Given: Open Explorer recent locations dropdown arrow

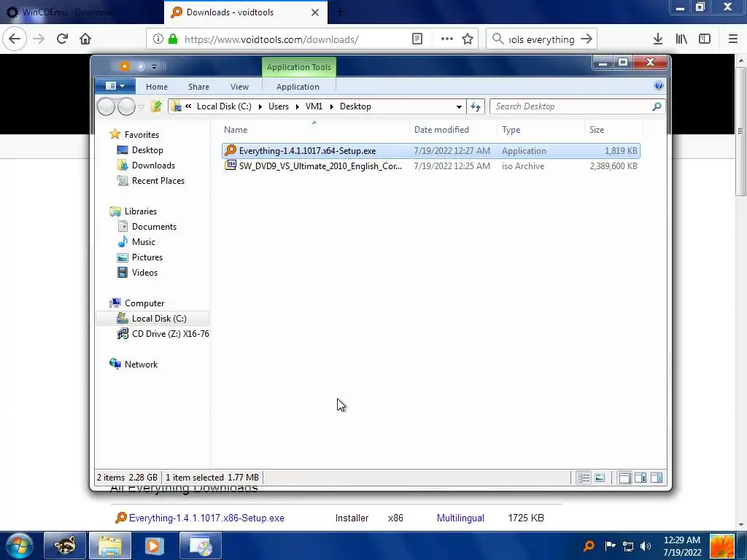Looking at the screenshot, I should click(x=141, y=106).
